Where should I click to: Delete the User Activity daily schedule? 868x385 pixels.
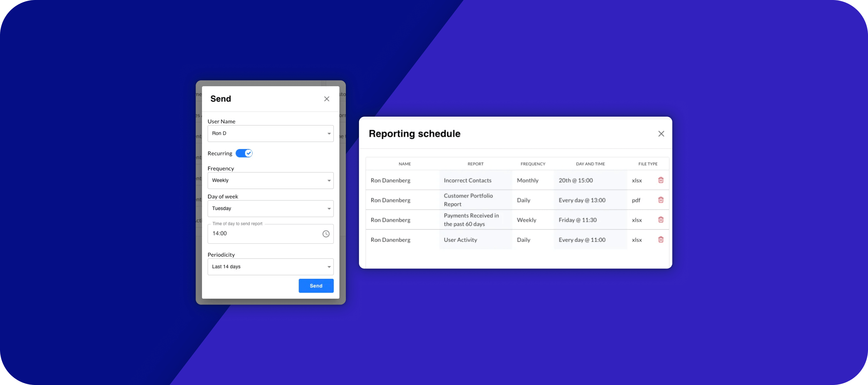[661, 240]
